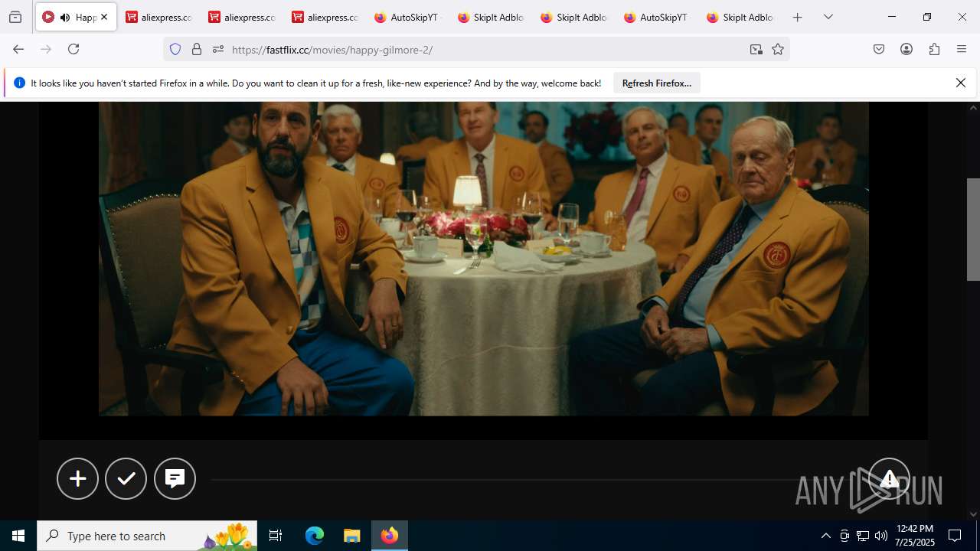Click the scrollbar down arrow

tap(973, 514)
